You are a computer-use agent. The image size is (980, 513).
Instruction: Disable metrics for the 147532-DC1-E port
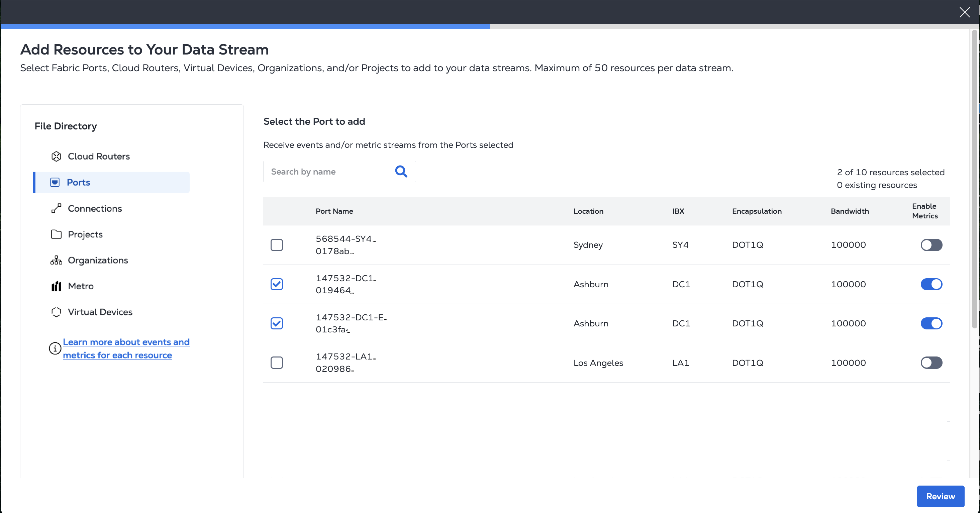pyautogui.click(x=931, y=323)
